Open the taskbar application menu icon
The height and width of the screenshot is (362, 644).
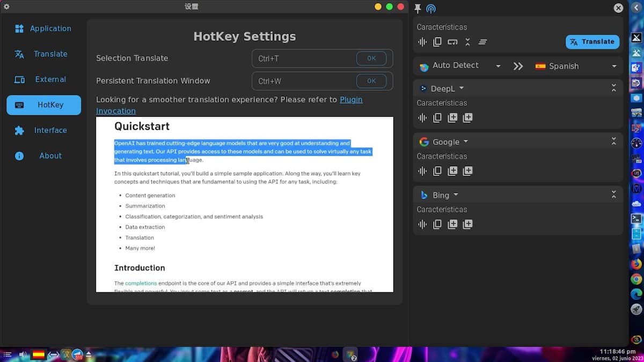pyautogui.click(x=8, y=354)
